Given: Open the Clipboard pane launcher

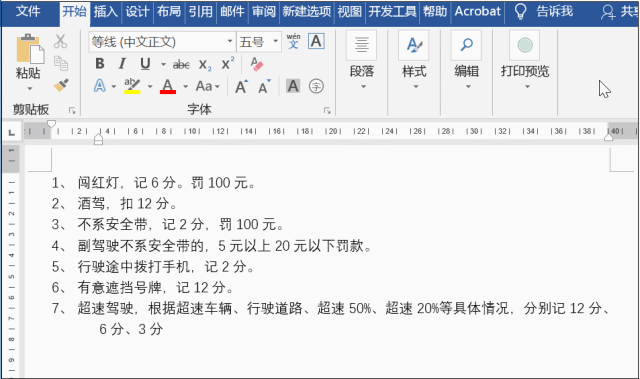Looking at the screenshot, I should (x=72, y=111).
